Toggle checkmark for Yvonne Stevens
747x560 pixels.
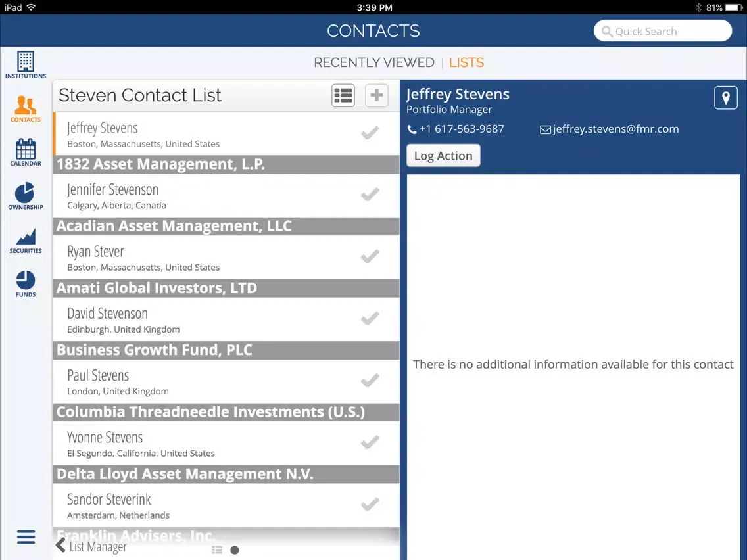[370, 442]
